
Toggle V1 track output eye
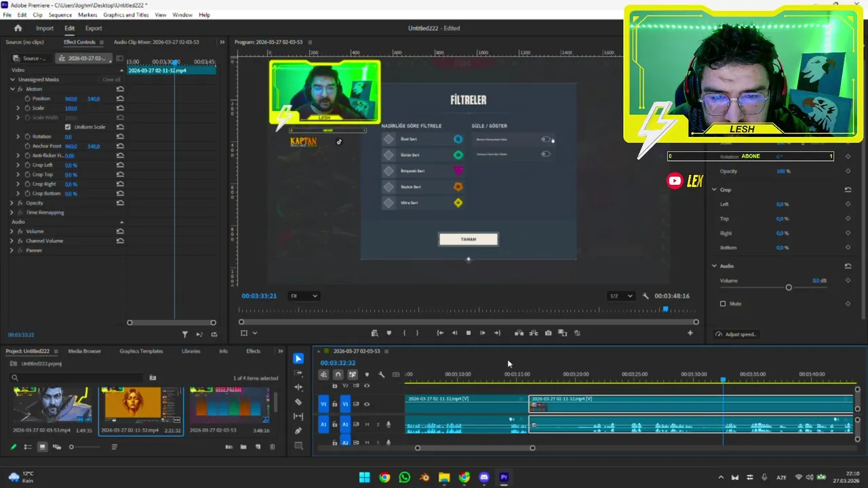(x=367, y=405)
